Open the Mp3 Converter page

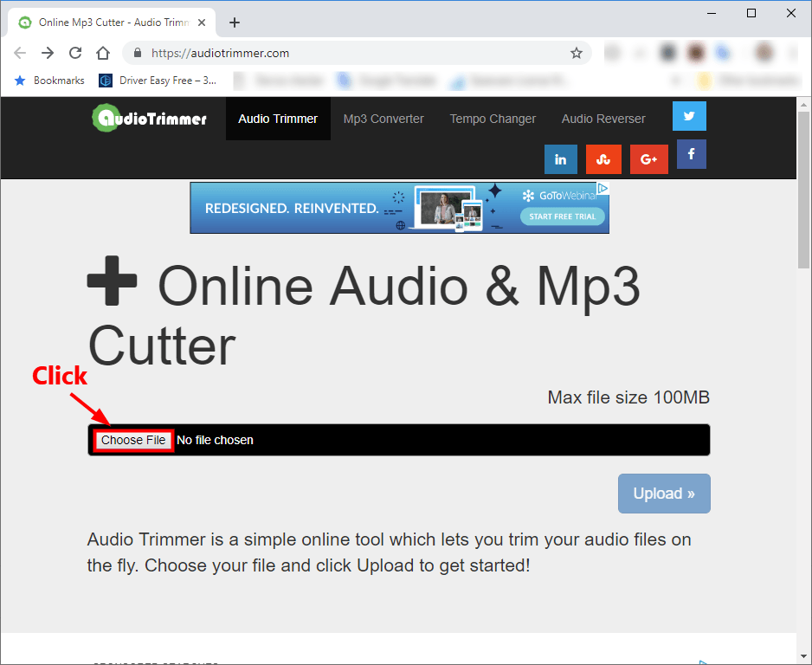(x=383, y=119)
